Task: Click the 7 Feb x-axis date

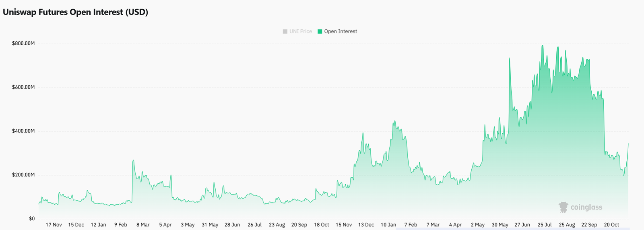Action: click(x=411, y=225)
